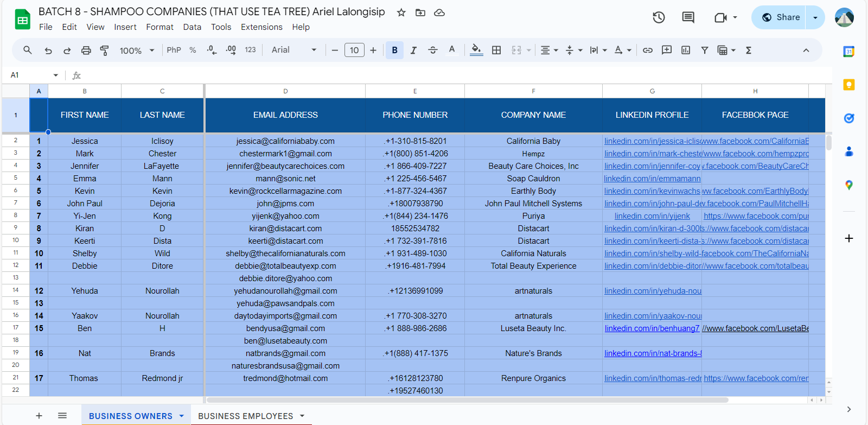
Task: Open the search menus tool
Action: (x=28, y=50)
